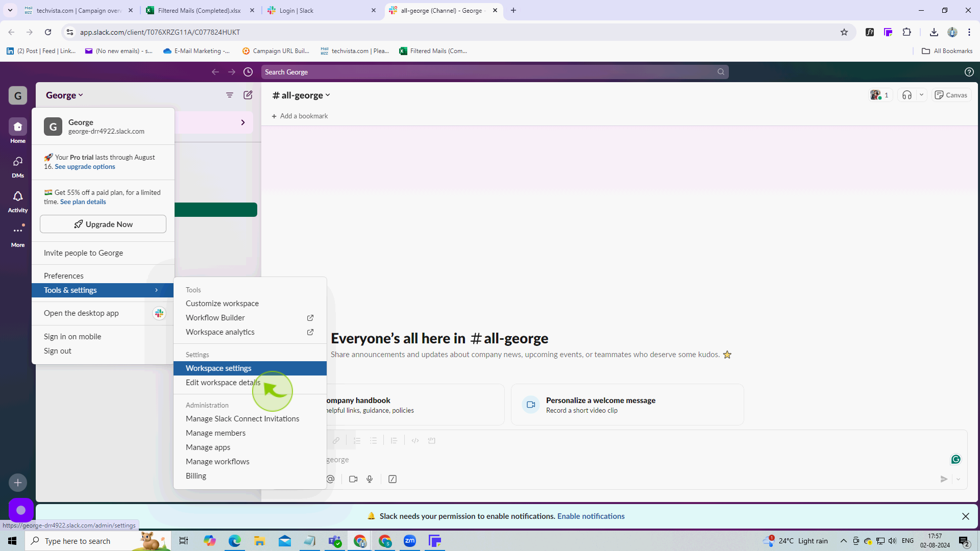Apply ordered list in composer
Image resolution: width=980 pixels, height=551 pixels.
(x=357, y=441)
